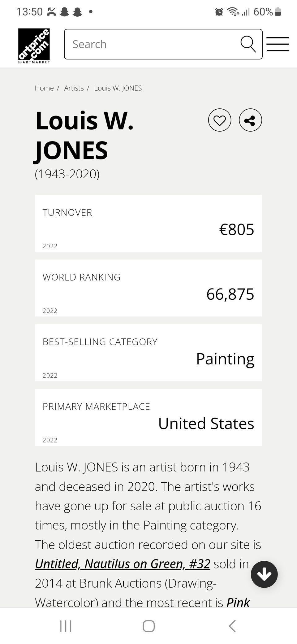Screen dimensions: 297x644
Task: Open the artprice.com logo homepage
Action: (x=34, y=46)
